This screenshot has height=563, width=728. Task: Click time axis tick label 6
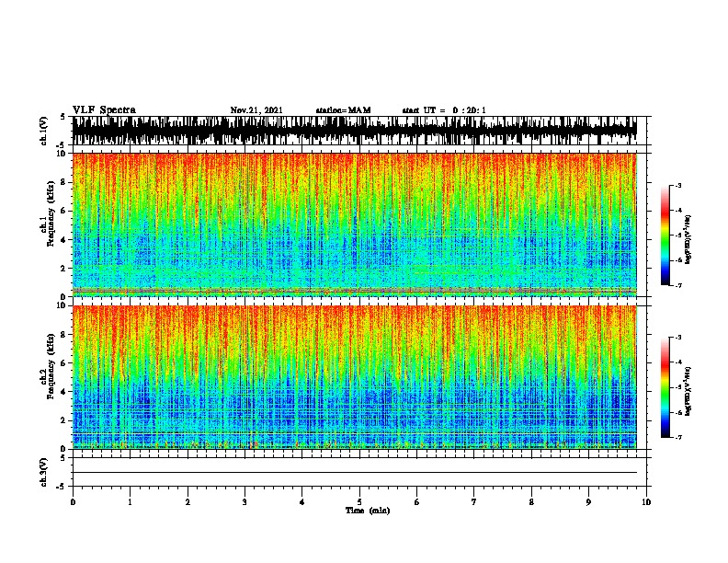click(417, 502)
